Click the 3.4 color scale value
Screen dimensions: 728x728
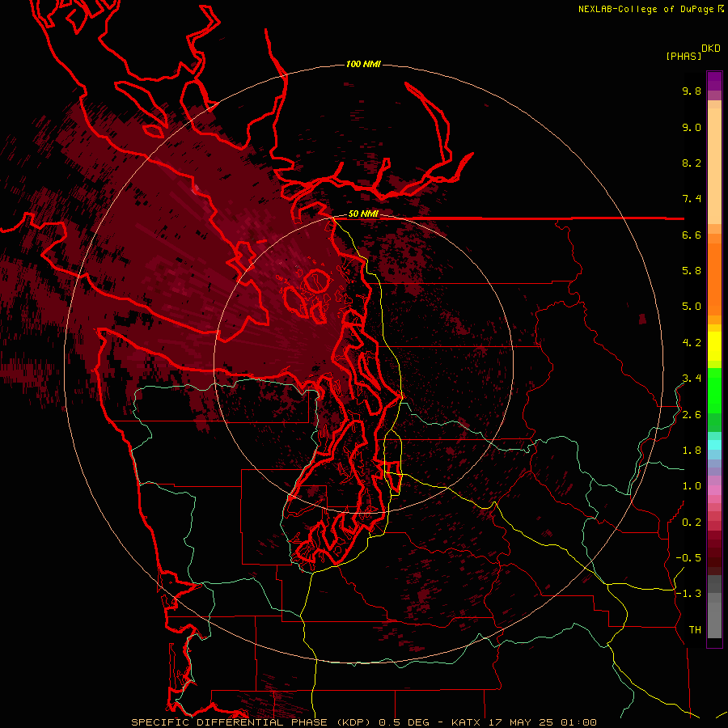pyautogui.click(x=692, y=379)
